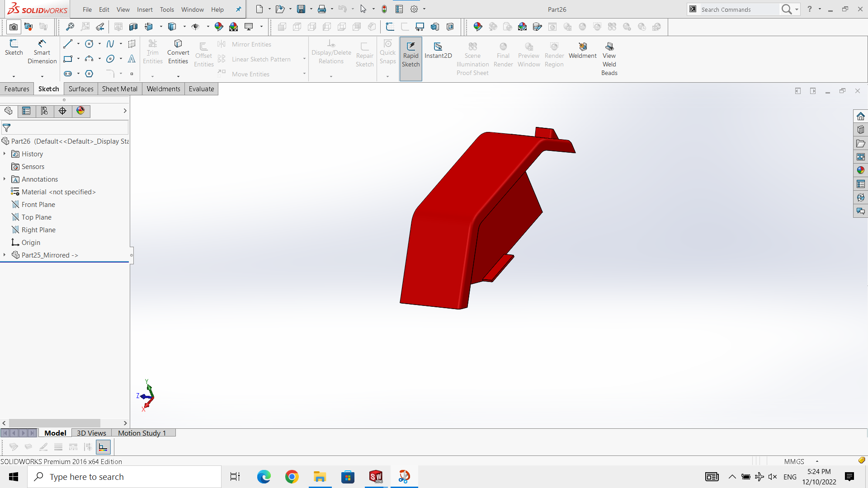The width and height of the screenshot is (868, 488).
Task: Open the MMGS unit system dropdown
Action: pos(817,461)
